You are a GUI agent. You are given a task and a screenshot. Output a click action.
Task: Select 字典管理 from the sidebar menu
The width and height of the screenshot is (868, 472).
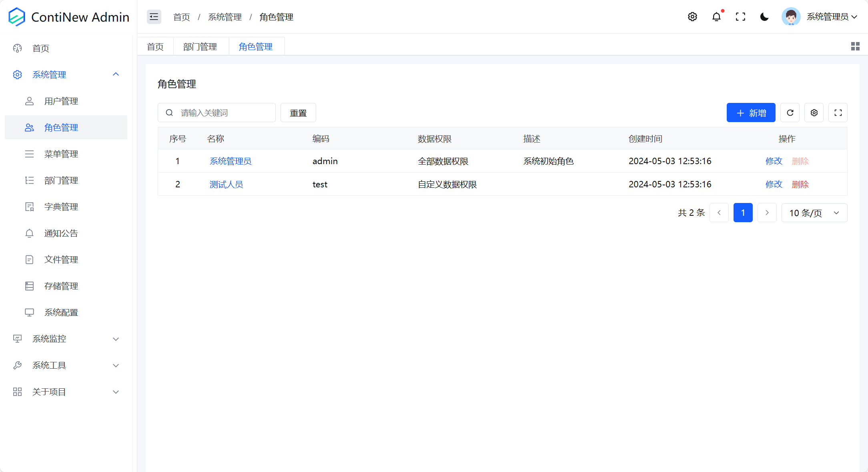[x=61, y=207]
